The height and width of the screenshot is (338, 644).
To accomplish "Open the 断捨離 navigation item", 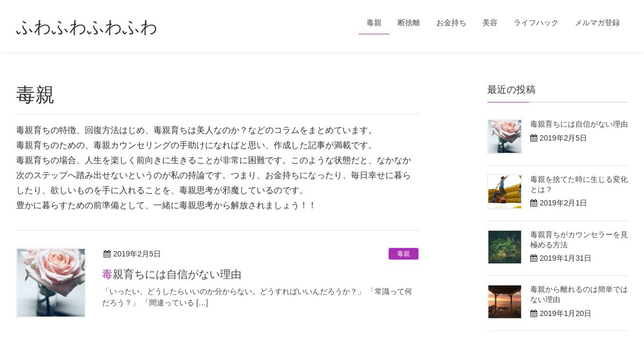I will coord(409,23).
